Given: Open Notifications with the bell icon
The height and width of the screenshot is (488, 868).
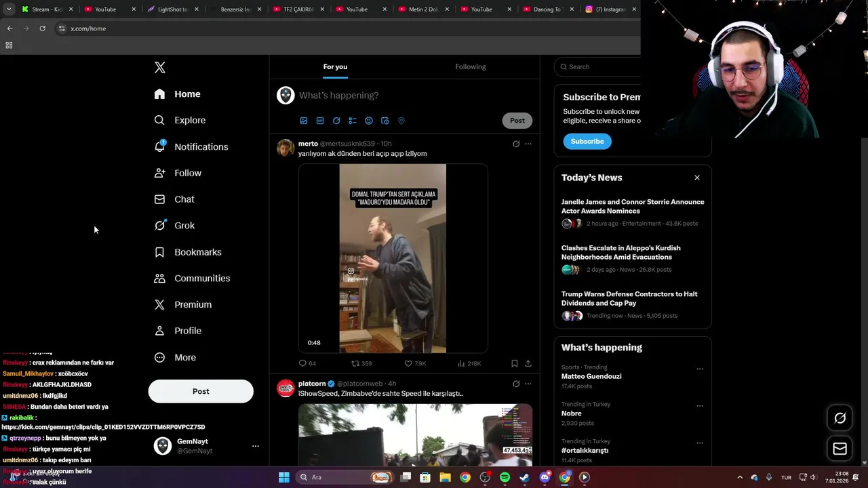Looking at the screenshot, I should (191, 146).
